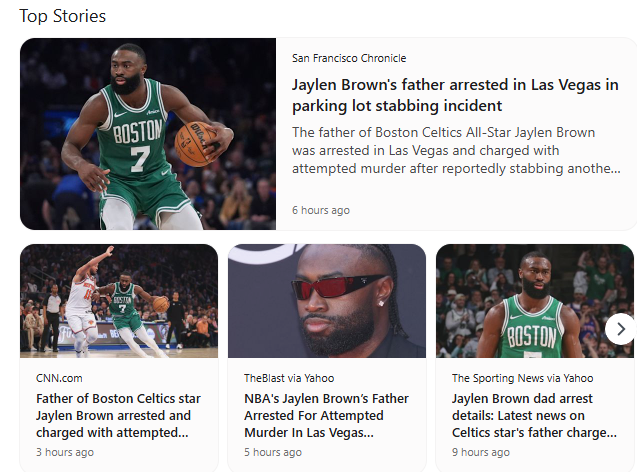Open San Francisco Chronicle headline about Jaylen Brown's father
Screen dimensions: 637x472
tap(455, 95)
